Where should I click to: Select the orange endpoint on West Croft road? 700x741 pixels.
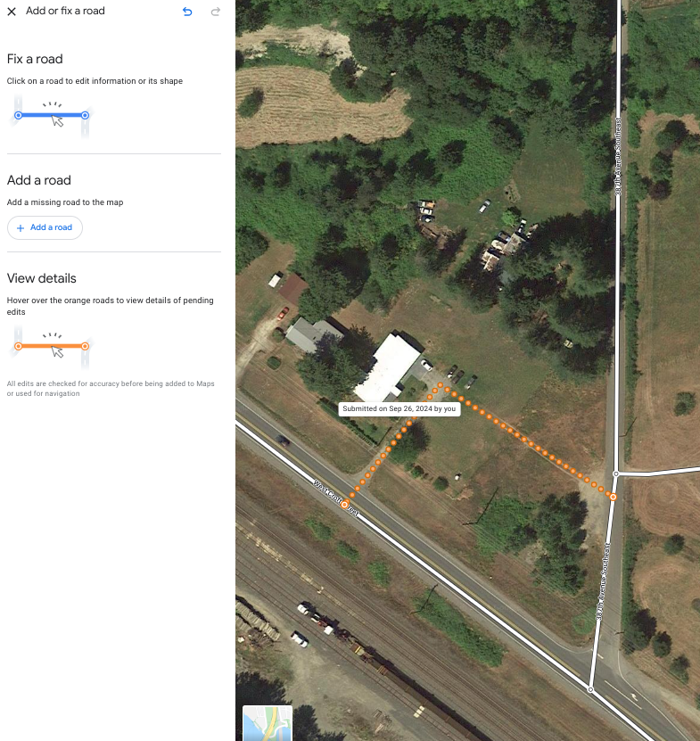click(344, 505)
